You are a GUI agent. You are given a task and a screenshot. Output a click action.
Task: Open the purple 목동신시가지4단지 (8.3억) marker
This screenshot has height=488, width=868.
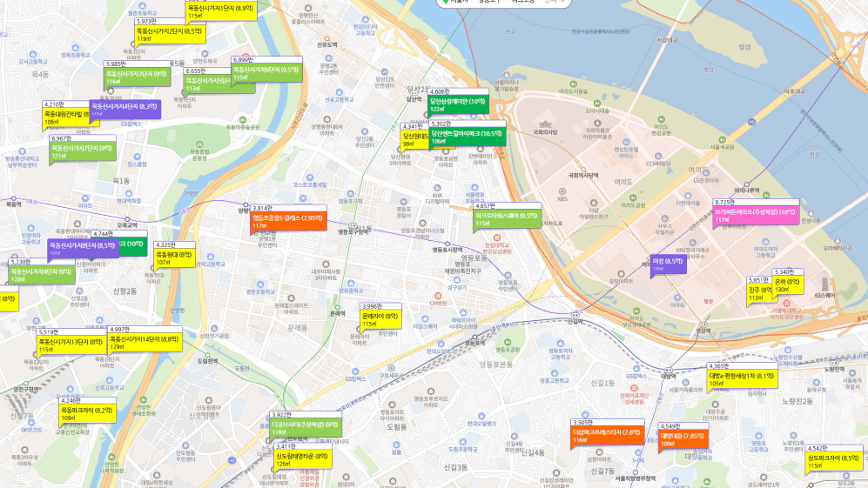click(x=125, y=109)
